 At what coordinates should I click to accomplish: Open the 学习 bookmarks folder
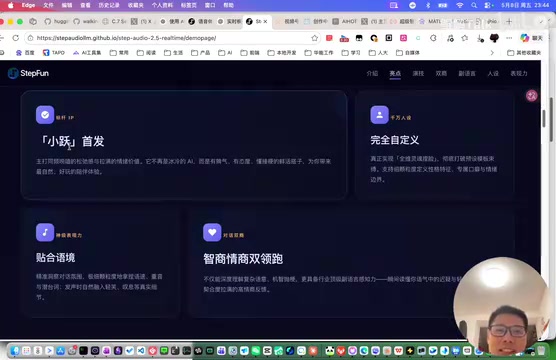pos(351,52)
